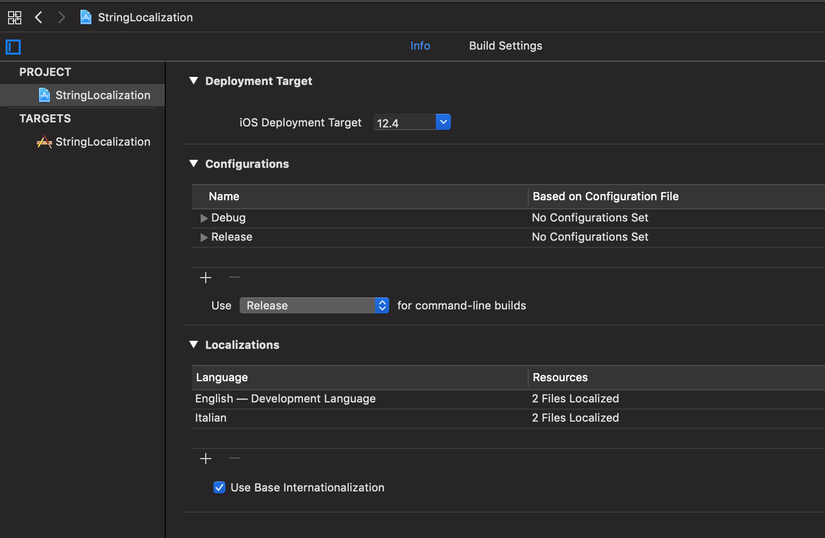825x538 pixels.
Task: Switch to the Build Settings tab
Action: [505, 46]
